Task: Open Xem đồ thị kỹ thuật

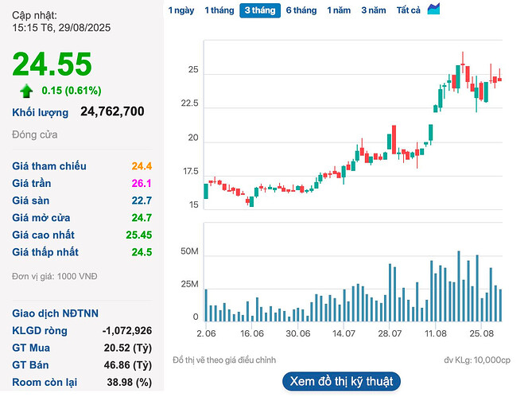Action: coord(341,381)
